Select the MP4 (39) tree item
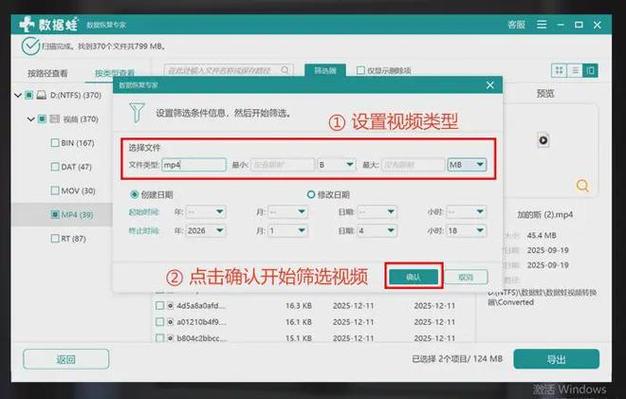This screenshot has height=399, width=626. pyautogui.click(x=77, y=214)
